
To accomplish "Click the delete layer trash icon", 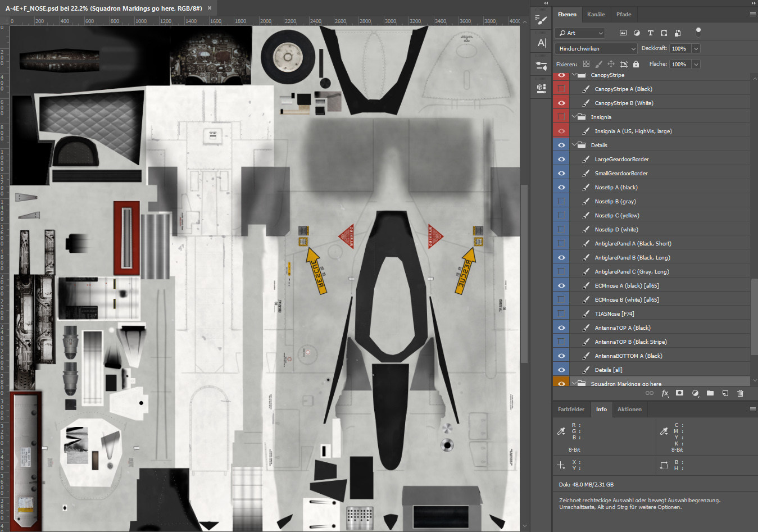I will pos(740,393).
